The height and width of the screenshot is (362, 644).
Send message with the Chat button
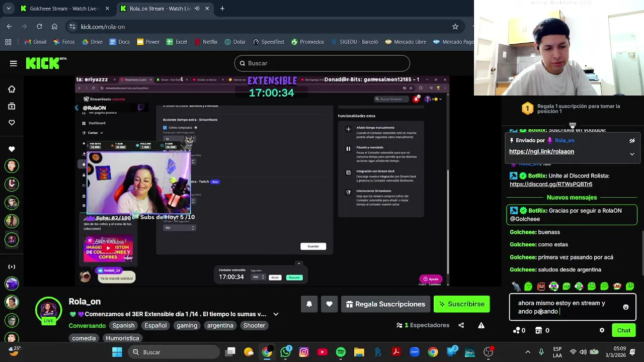click(x=624, y=330)
